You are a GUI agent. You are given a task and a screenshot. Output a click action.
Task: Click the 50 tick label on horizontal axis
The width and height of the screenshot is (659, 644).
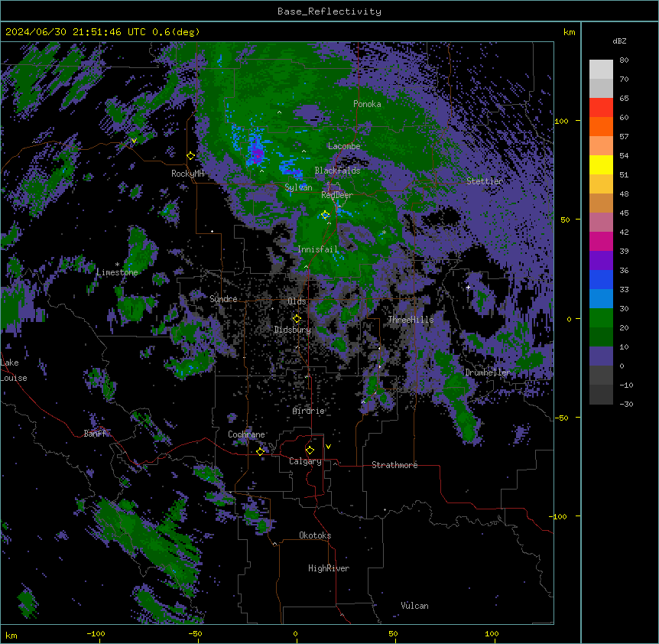[x=393, y=633]
